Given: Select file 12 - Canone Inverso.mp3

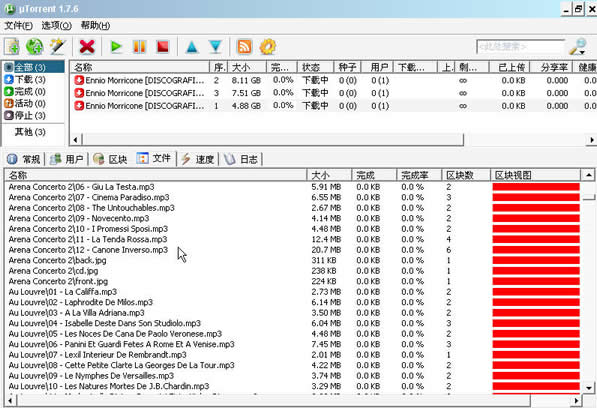Looking at the screenshot, I should click(88, 250).
